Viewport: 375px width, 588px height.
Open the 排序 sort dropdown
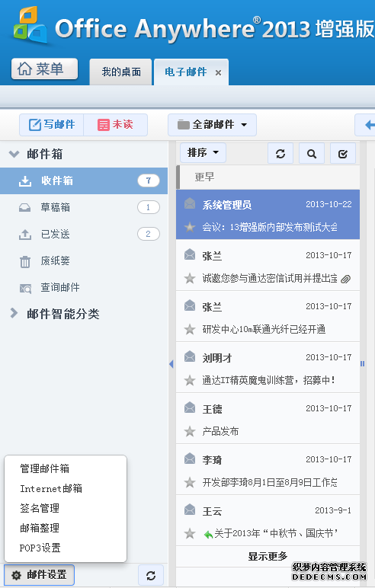point(203,152)
